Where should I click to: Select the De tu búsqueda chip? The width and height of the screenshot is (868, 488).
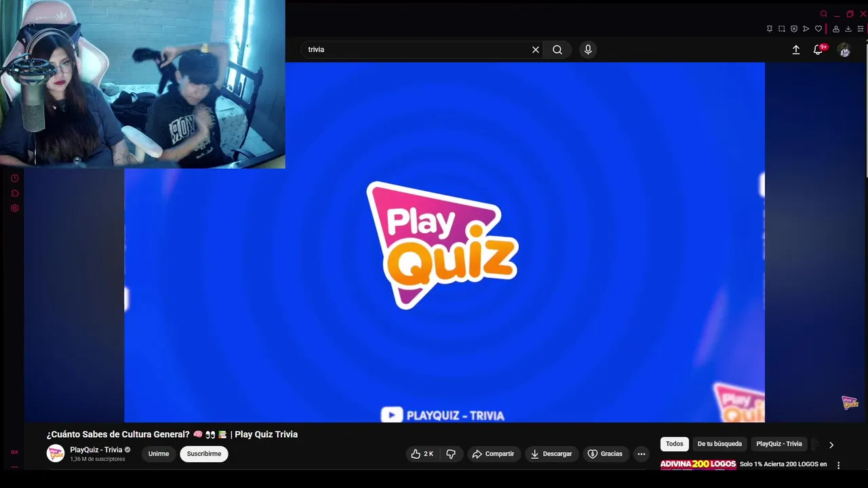[x=719, y=444]
